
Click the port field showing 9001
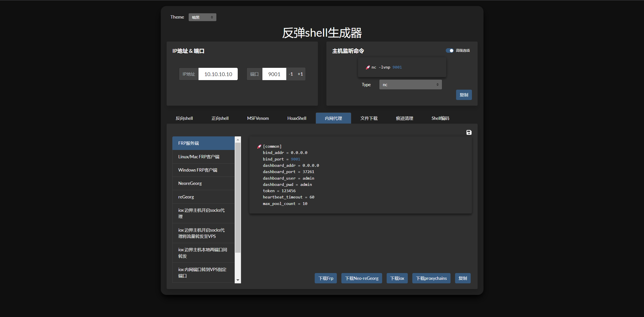coord(274,74)
